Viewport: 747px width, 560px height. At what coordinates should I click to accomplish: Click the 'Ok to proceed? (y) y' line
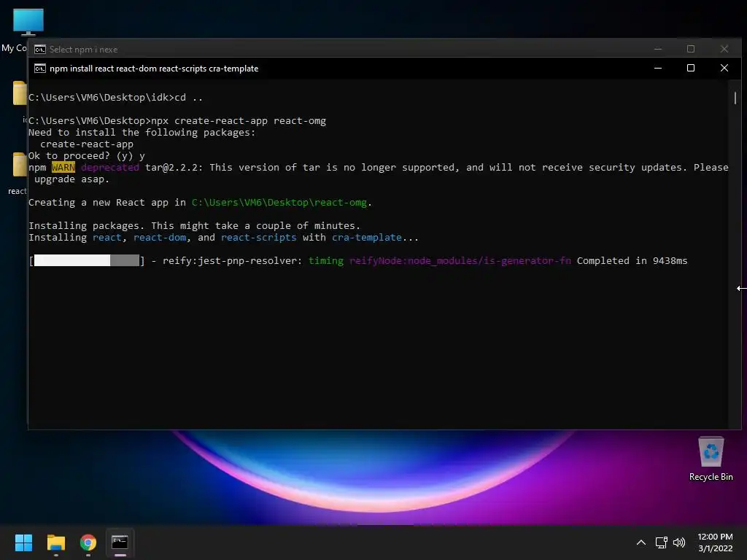click(x=87, y=156)
